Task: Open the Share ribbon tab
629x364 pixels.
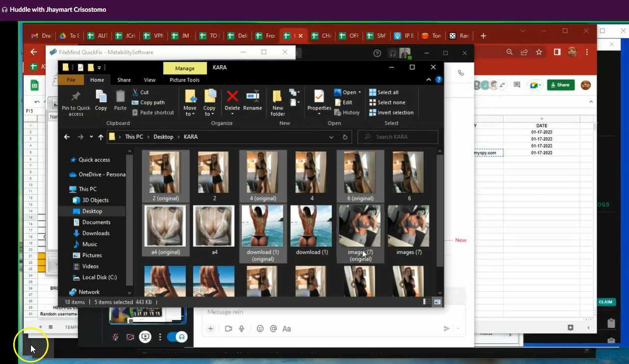Action: (x=124, y=80)
